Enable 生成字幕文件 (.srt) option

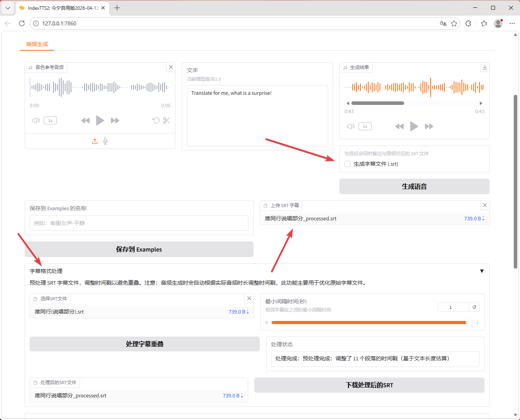tap(347, 164)
